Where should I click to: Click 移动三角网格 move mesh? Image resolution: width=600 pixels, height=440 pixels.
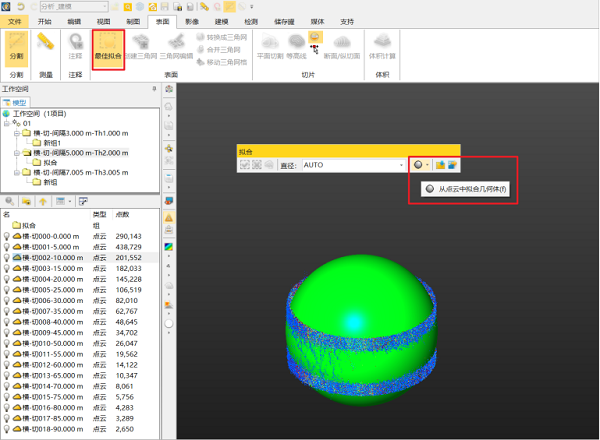222,62
